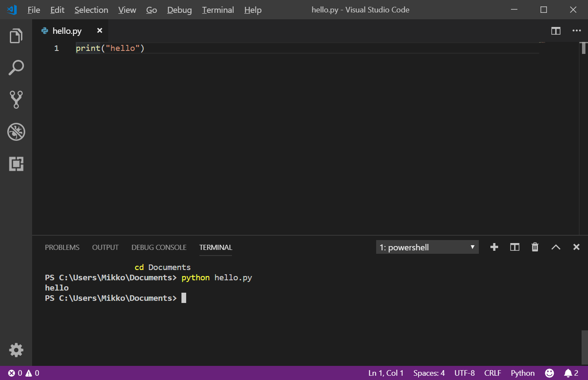
Task: Kill the terminal with trash icon
Action: tap(535, 247)
